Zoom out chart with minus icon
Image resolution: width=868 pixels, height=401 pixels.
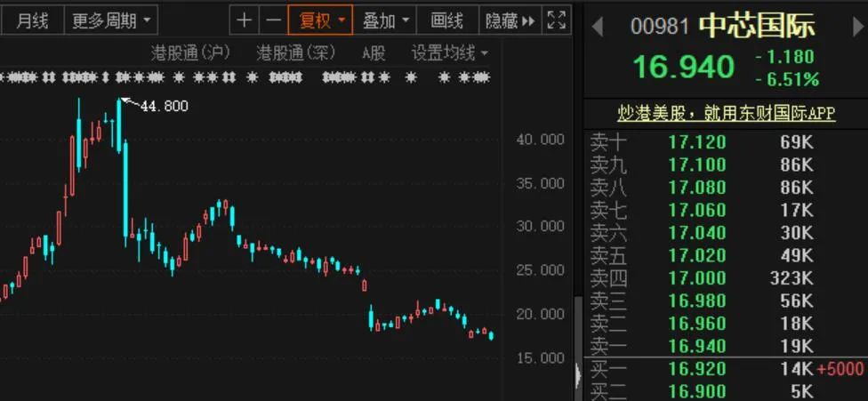(273, 21)
